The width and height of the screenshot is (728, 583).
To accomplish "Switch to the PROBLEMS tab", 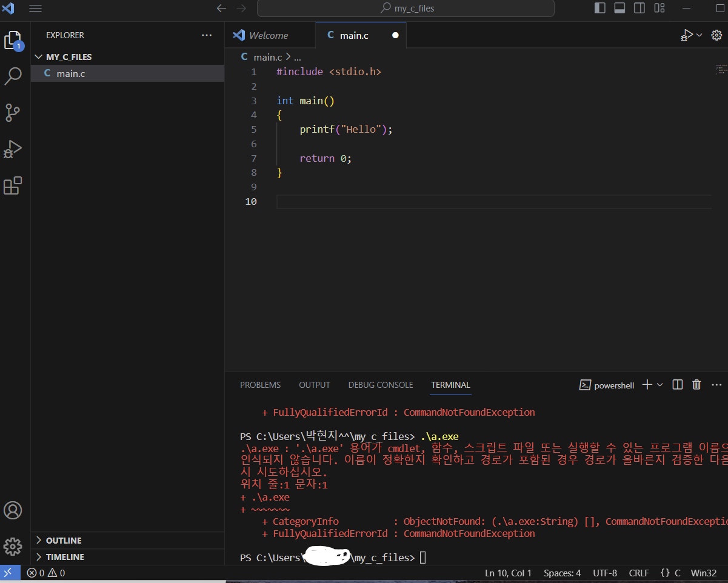I will pyautogui.click(x=260, y=385).
